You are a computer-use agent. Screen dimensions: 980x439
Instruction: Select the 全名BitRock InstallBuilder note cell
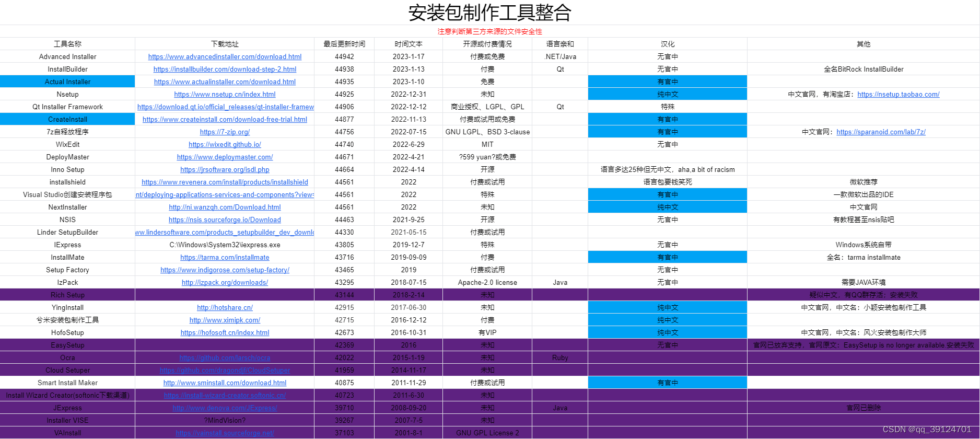pyautogui.click(x=864, y=69)
